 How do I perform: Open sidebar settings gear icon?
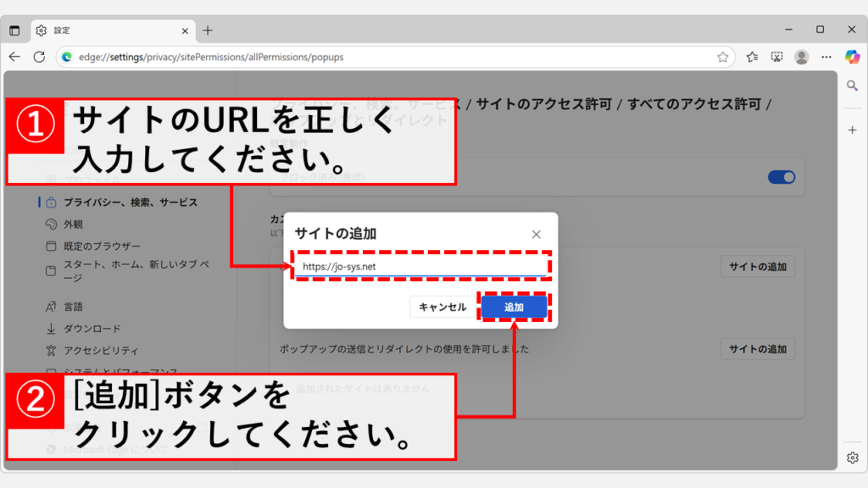853,457
